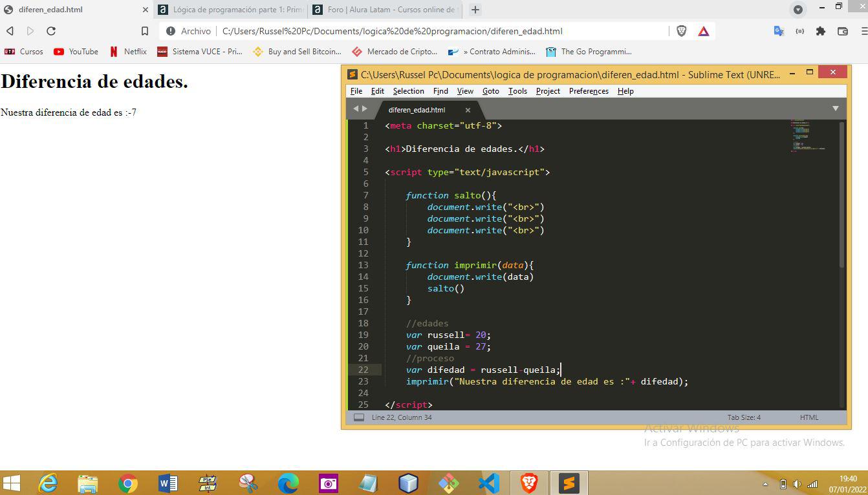
Task: Open Windows Start button
Action: coord(12,483)
